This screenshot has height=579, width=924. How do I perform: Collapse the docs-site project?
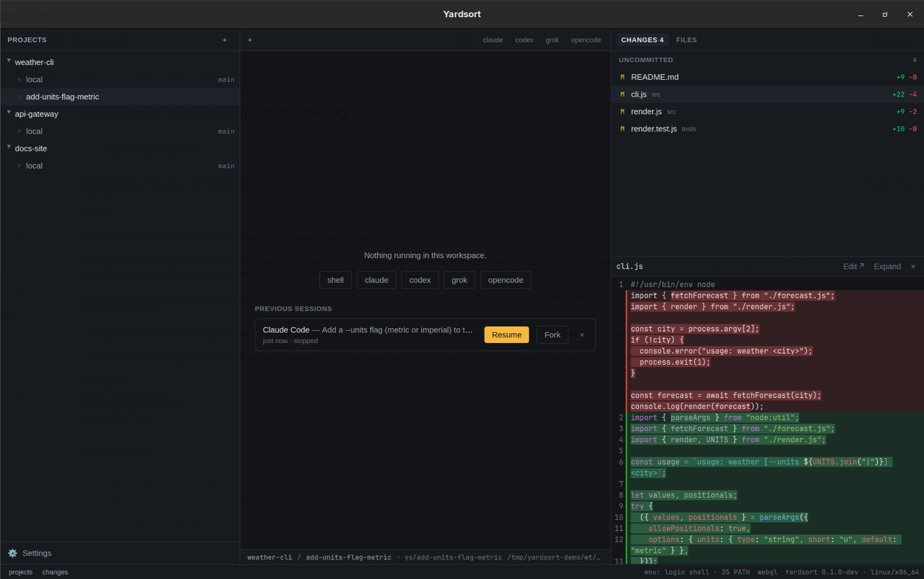tap(9, 147)
